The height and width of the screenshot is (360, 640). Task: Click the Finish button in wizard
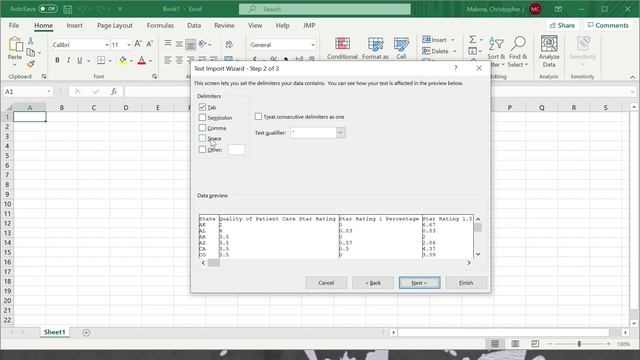pyautogui.click(x=466, y=283)
